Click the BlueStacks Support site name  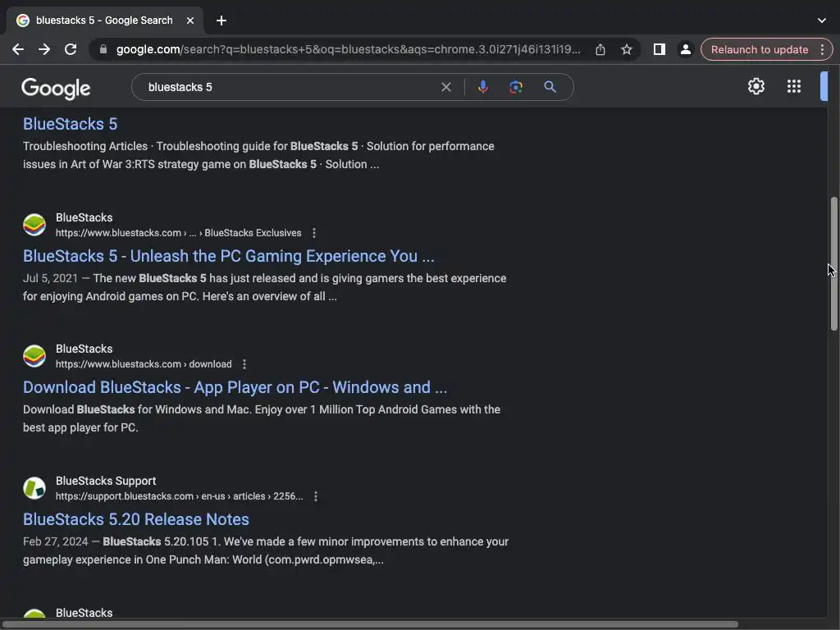tap(106, 481)
